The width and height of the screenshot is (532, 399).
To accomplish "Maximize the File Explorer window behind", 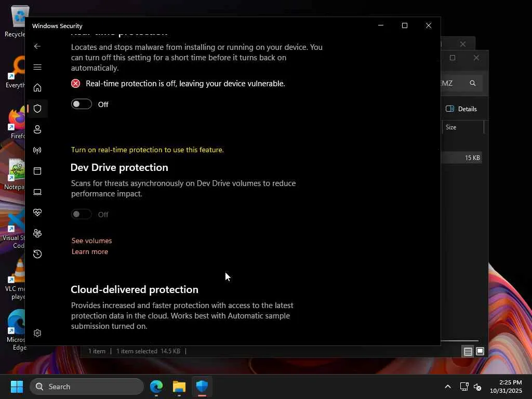I will point(453,58).
